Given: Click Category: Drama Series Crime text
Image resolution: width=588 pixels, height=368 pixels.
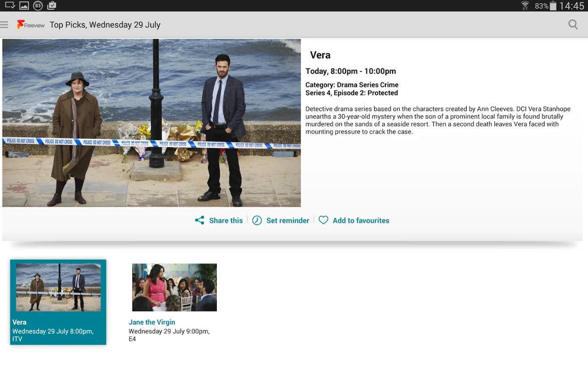Looking at the screenshot, I should click(x=352, y=85).
